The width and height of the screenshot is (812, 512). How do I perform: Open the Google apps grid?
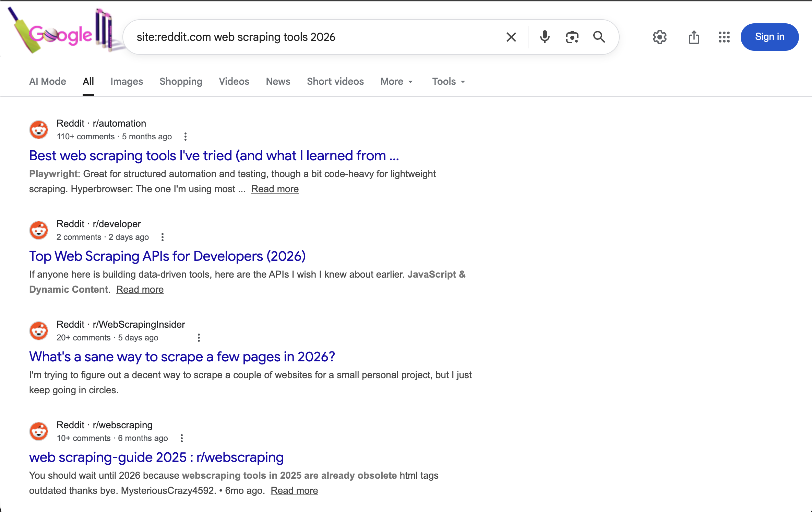point(724,37)
